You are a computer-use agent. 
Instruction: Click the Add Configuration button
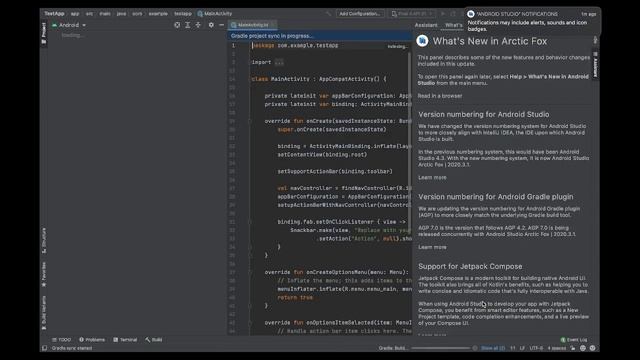tap(360, 13)
